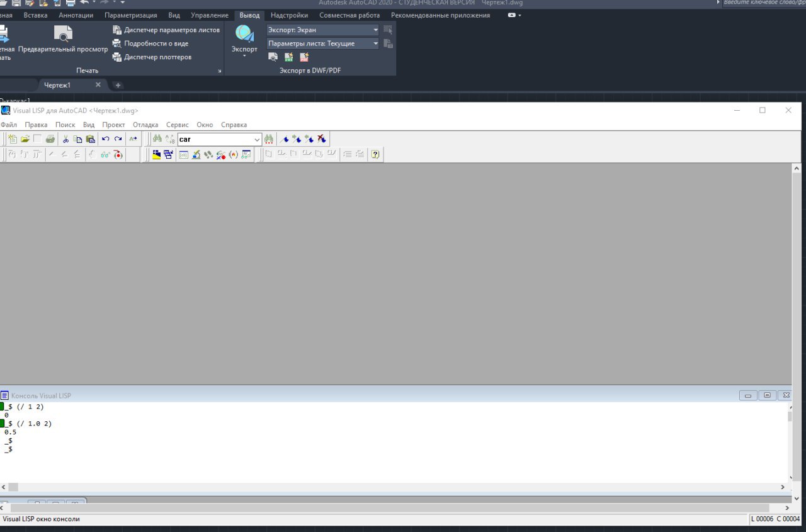Open the yellow Help question-mark icon
The width and height of the screenshot is (806, 532).
[x=375, y=154]
